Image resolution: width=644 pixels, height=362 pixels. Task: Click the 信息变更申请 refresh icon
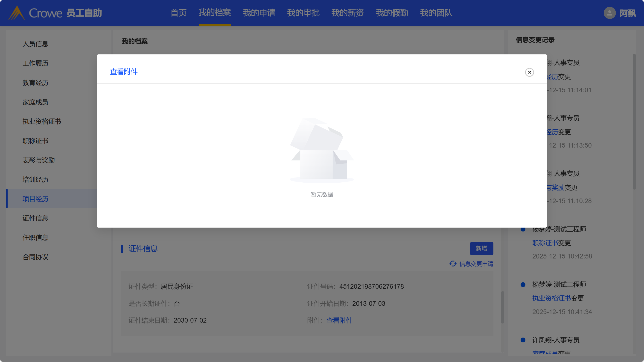click(x=452, y=264)
